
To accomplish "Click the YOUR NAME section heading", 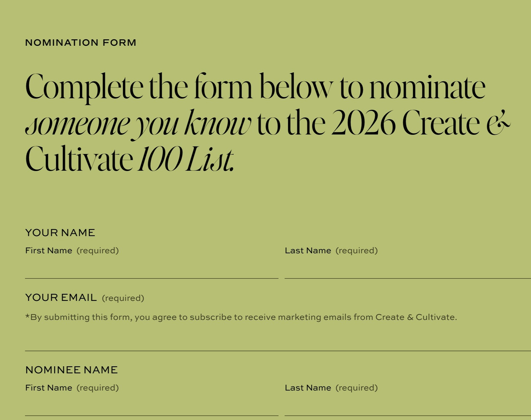I will (x=60, y=233).
